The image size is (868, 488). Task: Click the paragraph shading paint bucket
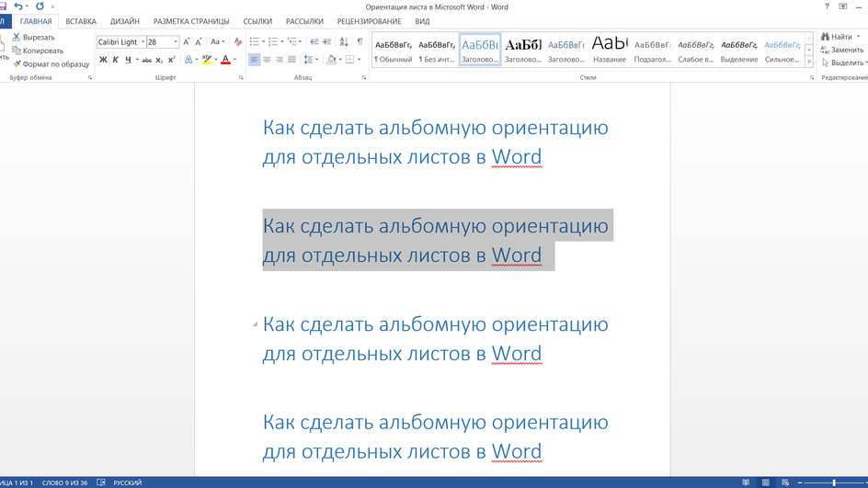pos(331,60)
